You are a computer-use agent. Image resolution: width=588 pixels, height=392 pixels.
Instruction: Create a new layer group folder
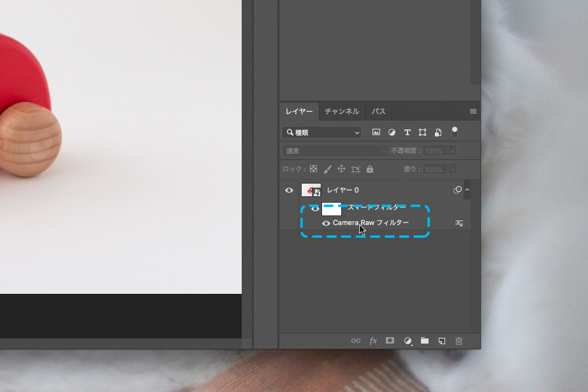point(425,341)
